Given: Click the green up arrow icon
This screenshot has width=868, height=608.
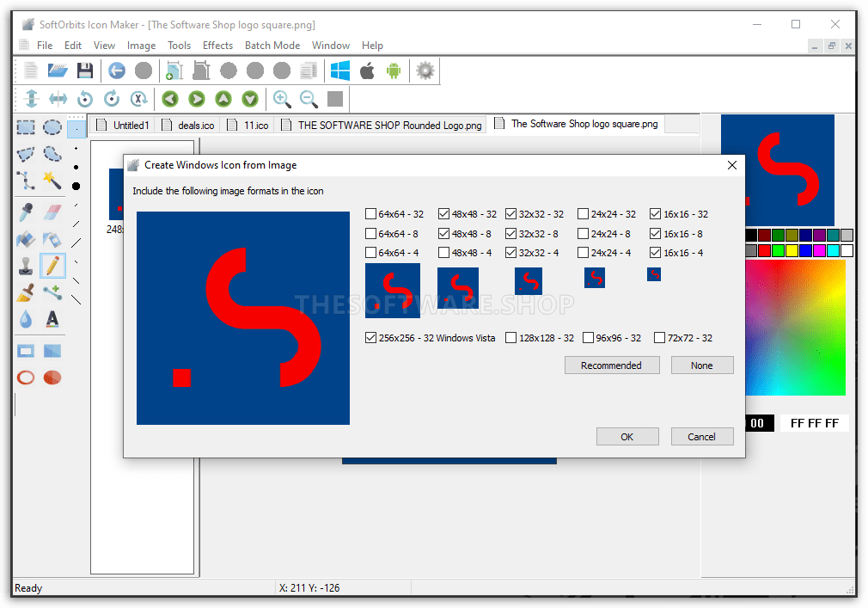Looking at the screenshot, I should (223, 99).
